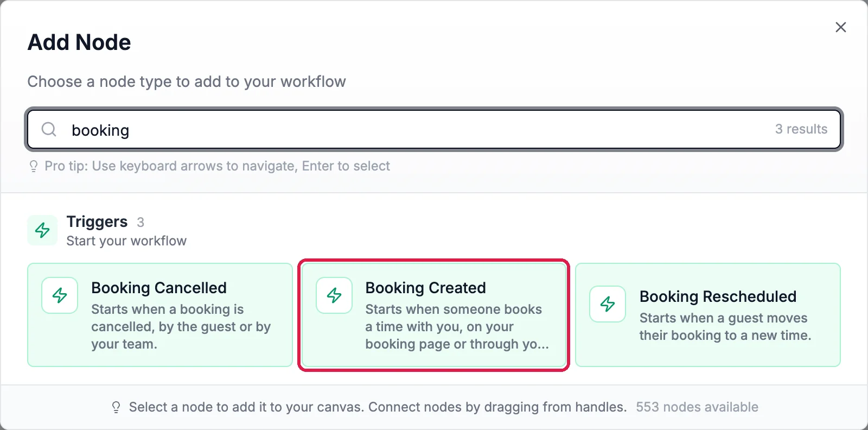
Task: Click the '553 nodes available' text
Action: pyautogui.click(x=697, y=407)
